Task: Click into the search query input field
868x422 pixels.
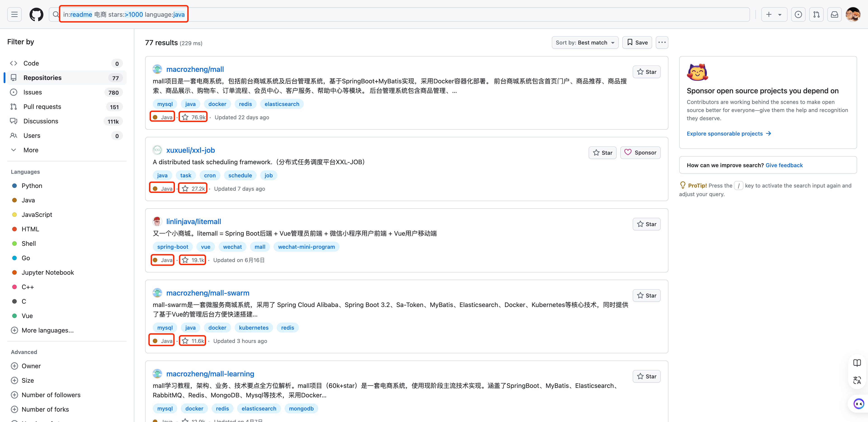Action: [x=404, y=14]
